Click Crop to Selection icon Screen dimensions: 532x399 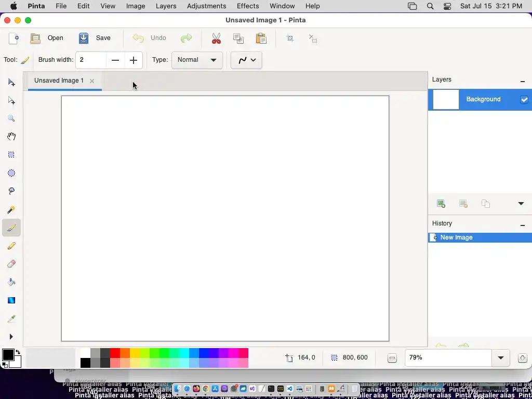point(290,38)
